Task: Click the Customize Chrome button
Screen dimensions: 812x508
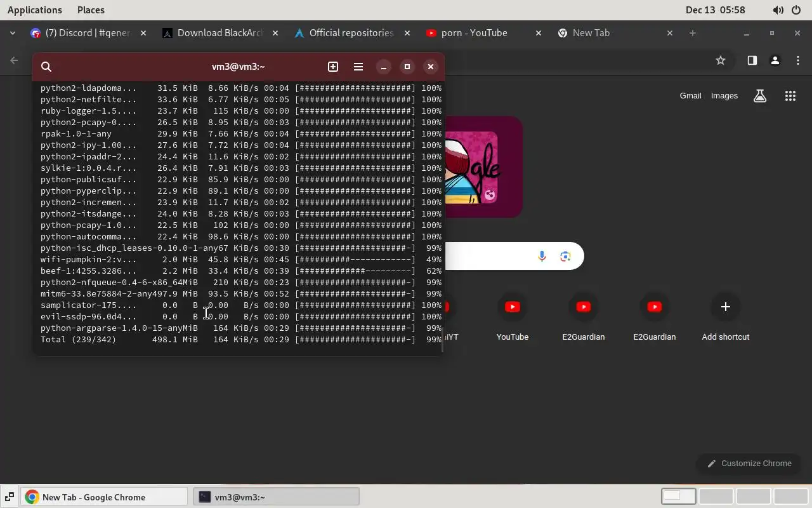Action: (x=749, y=464)
